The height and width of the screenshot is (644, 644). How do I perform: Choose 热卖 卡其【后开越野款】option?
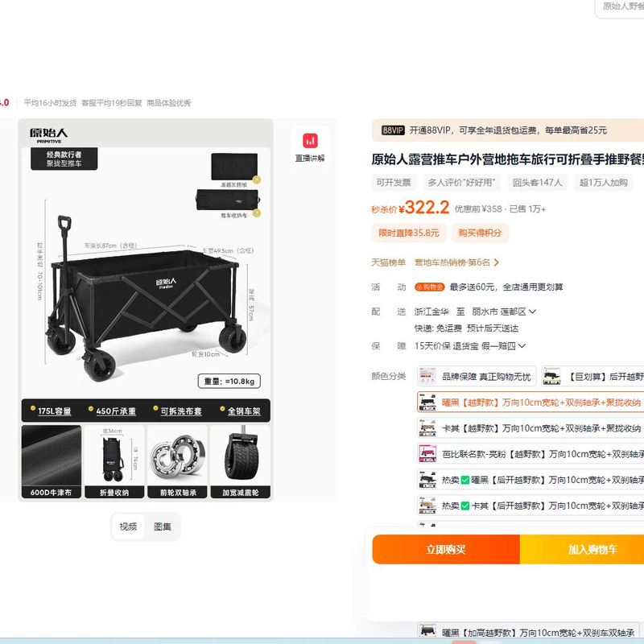[x=530, y=506]
